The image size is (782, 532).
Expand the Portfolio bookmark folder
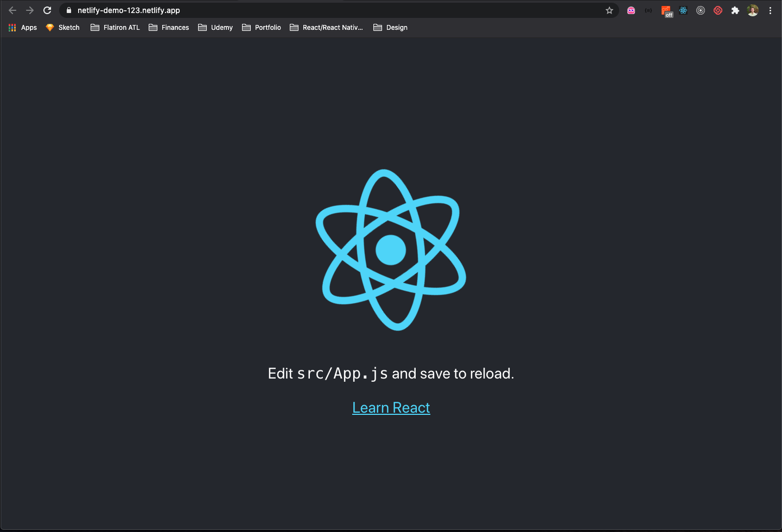262,28
